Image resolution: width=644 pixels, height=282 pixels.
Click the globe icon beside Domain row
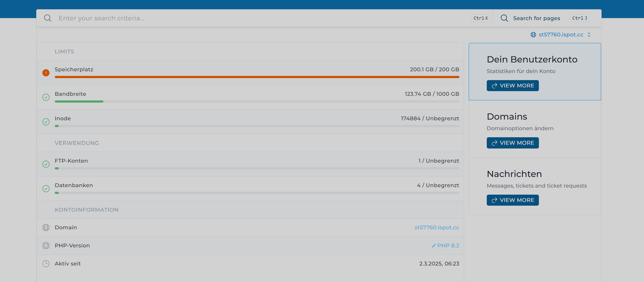point(46,227)
